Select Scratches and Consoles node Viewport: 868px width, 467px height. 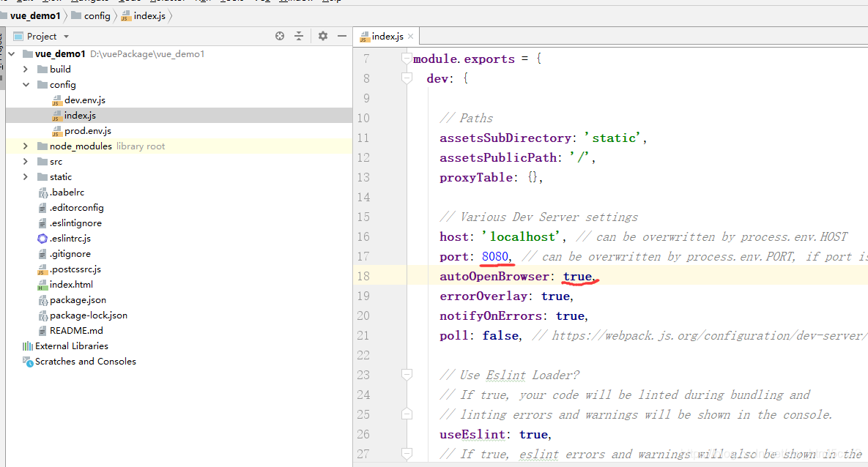point(85,362)
